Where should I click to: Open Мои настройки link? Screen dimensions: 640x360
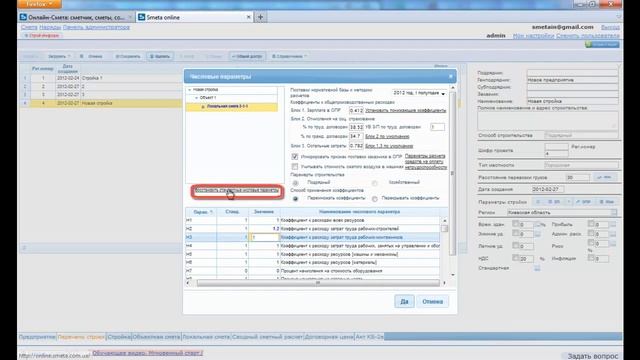(x=533, y=36)
